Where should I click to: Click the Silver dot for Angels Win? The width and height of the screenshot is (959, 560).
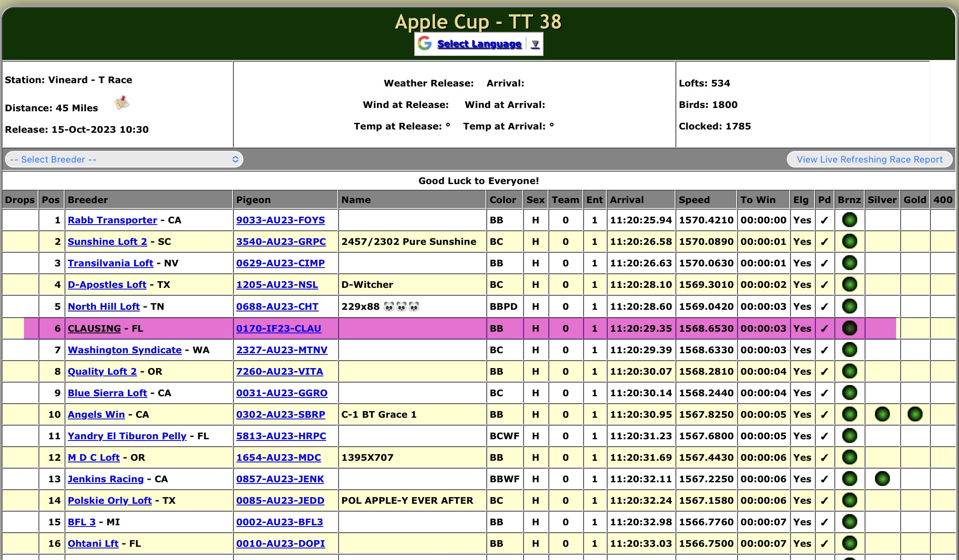pos(882,414)
